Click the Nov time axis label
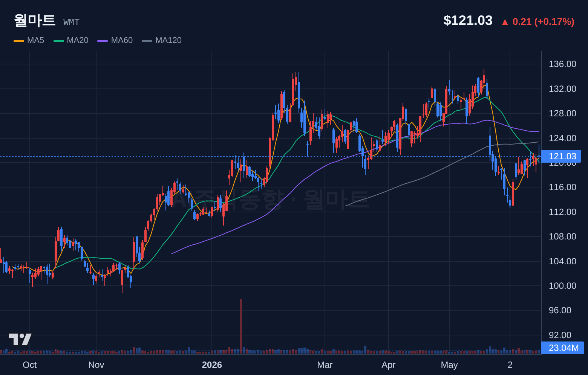The width and height of the screenshot is (588, 375). point(96,365)
